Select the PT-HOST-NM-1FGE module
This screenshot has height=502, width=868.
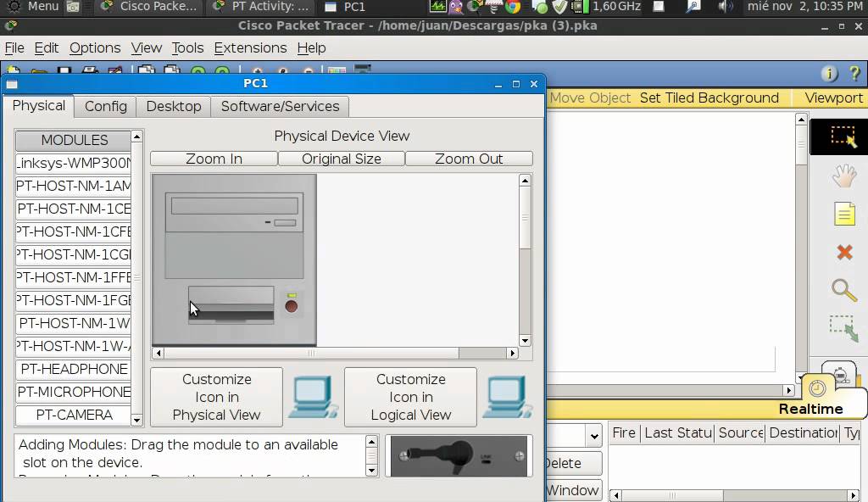[74, 300]
